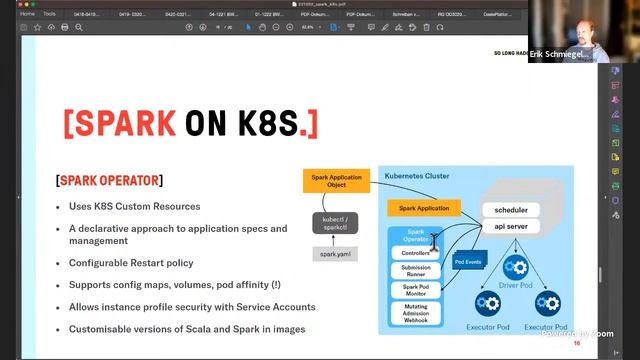Click the teal icon in right tools pane
The width and height of the screenshot is (640, 360).
tap(616, 129)
